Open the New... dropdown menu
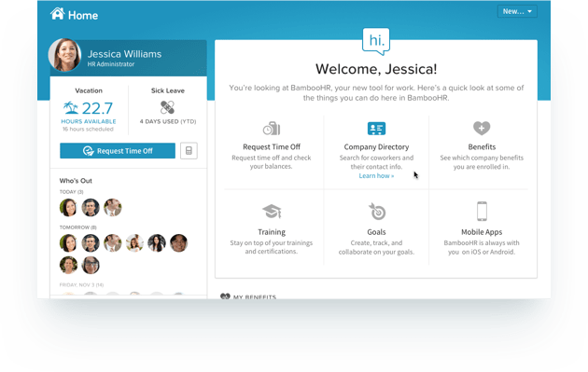This screenshot has height=372, width=588. pos(517,11)
